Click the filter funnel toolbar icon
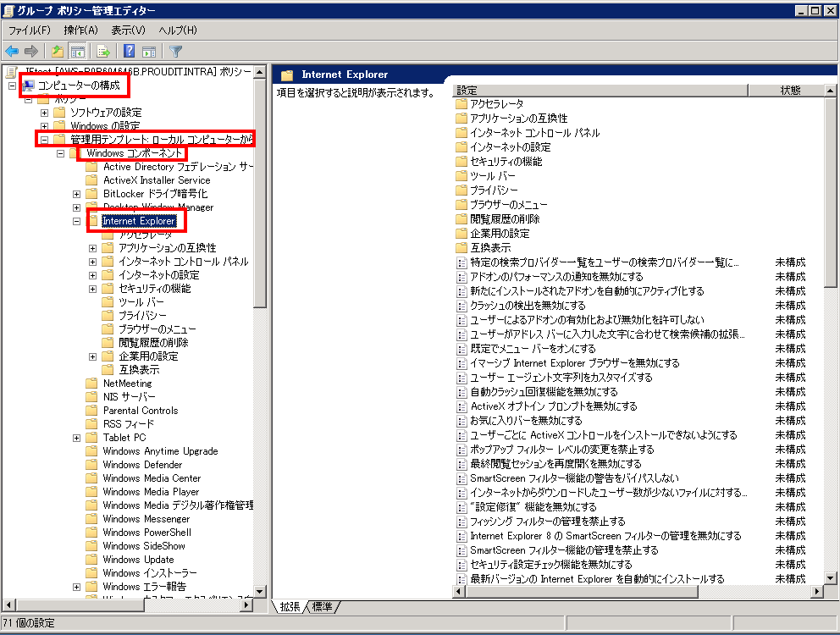The width and height of the screenshot is (840, 635). point(175,51)
